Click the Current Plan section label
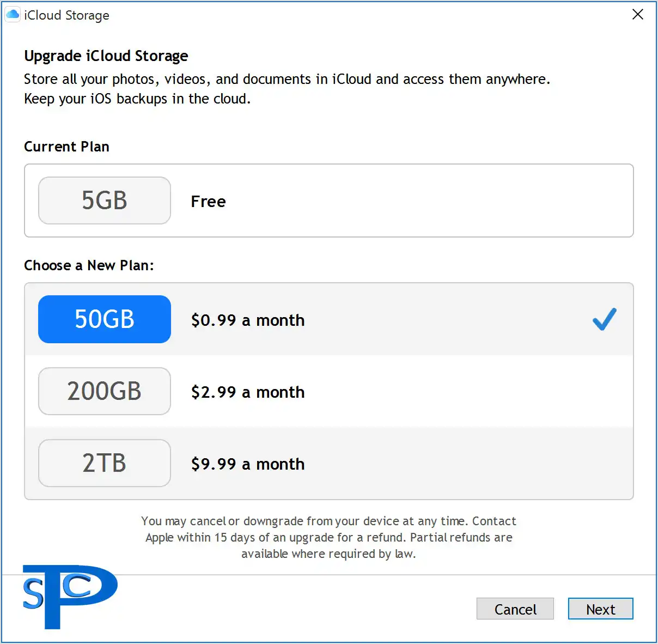The height and width of the screenshot is (644, 658). (66, 147)
